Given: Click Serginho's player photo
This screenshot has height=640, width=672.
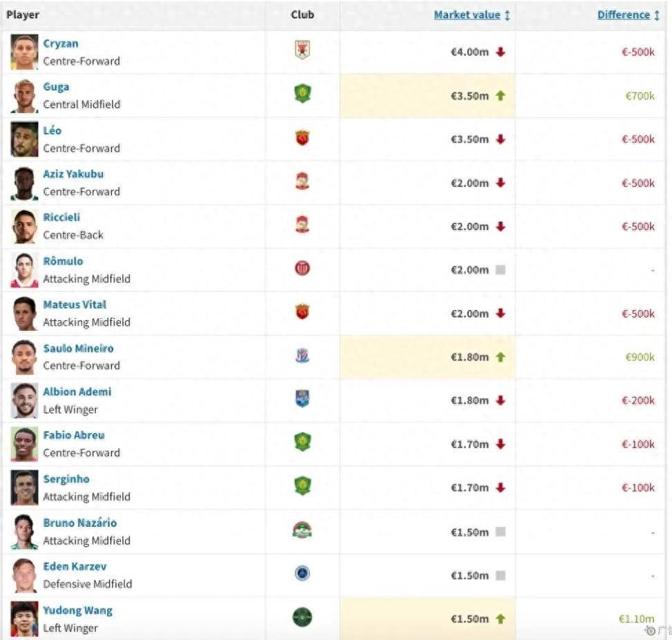Looking at the screenshot, I should (x=24, y=488).
